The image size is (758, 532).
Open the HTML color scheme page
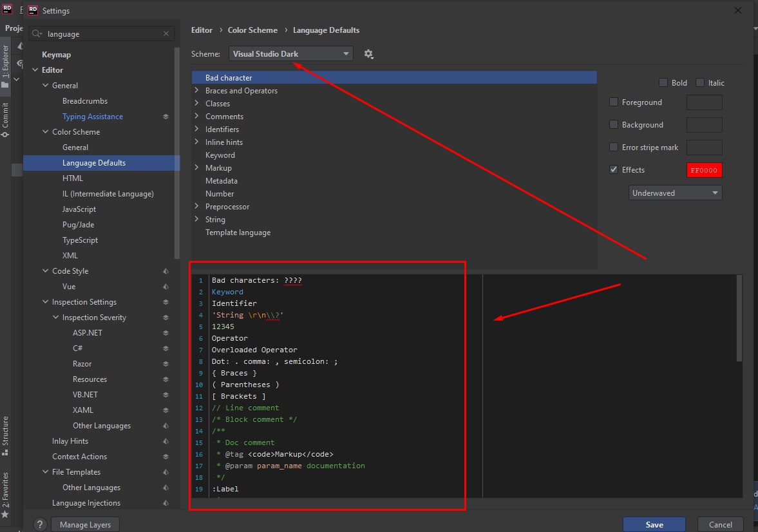pyautogui.click(x=73, y=178)
